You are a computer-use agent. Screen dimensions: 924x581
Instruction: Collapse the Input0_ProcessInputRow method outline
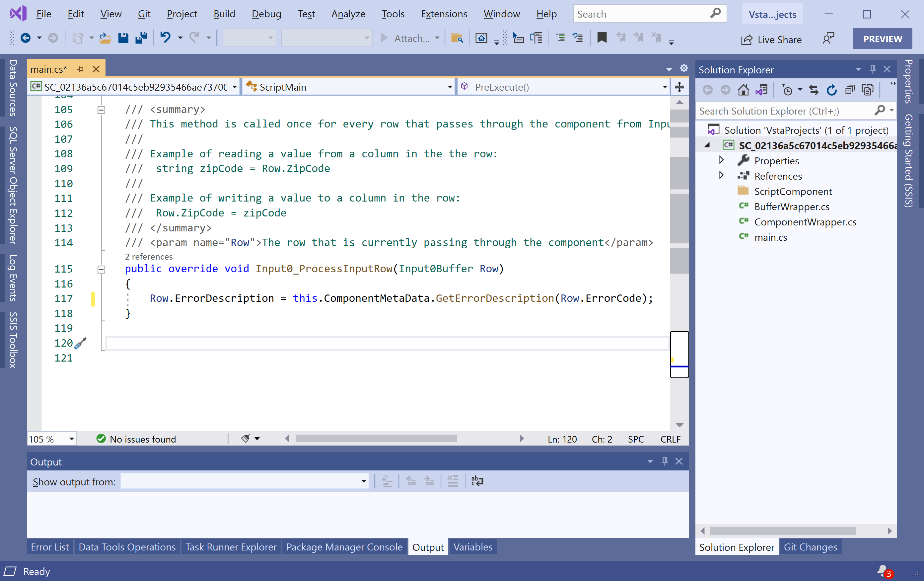[x=101, y=269]
